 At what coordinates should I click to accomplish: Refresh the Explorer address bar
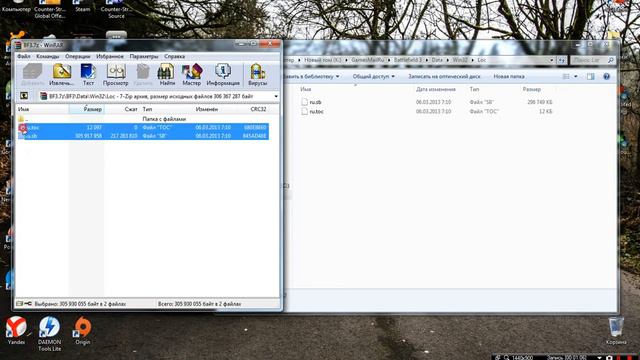(x=562, y=60)
